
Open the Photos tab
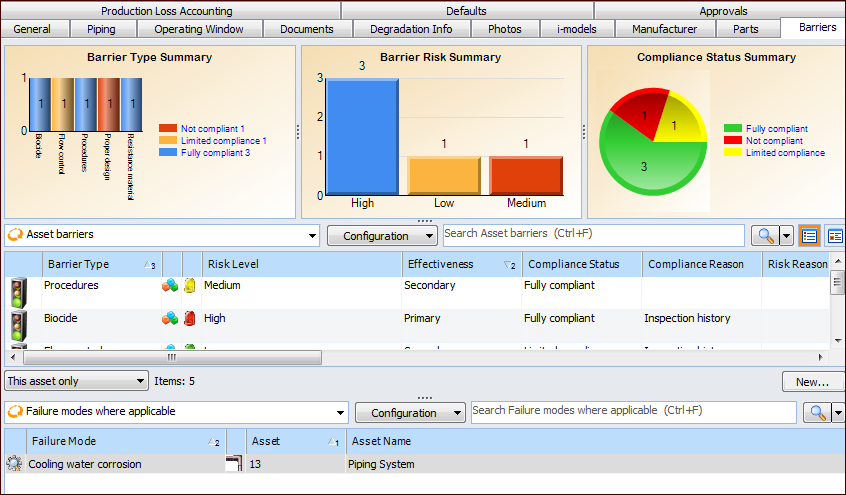tap(505, 29)
